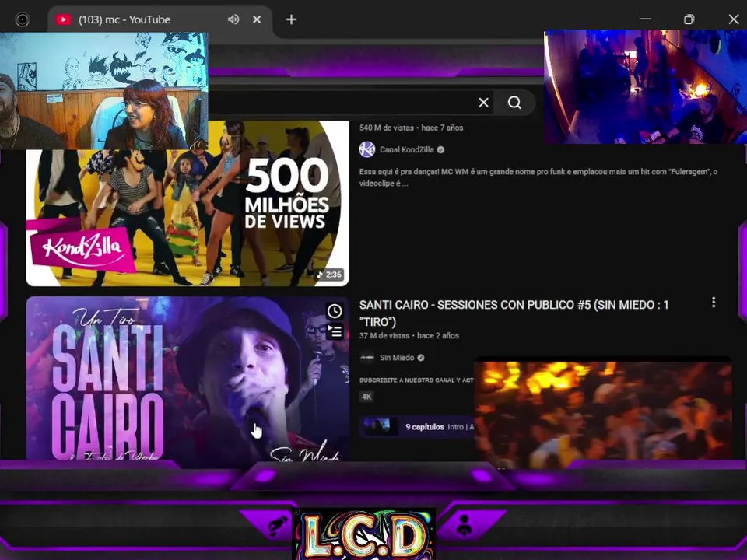Open Sin Miedo channel avatar
Image resolution: width=747 pixels, height=560 pixels.
tap(366, 358)
